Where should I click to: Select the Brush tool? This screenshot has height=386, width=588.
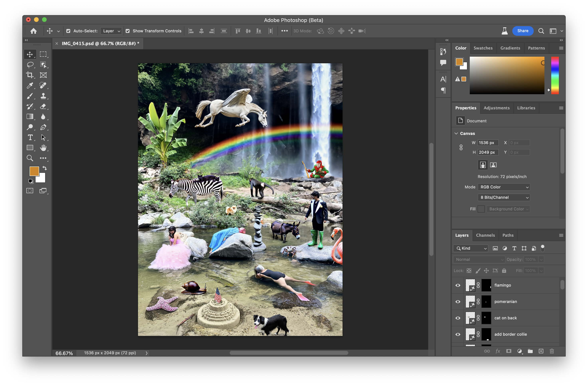30,96
